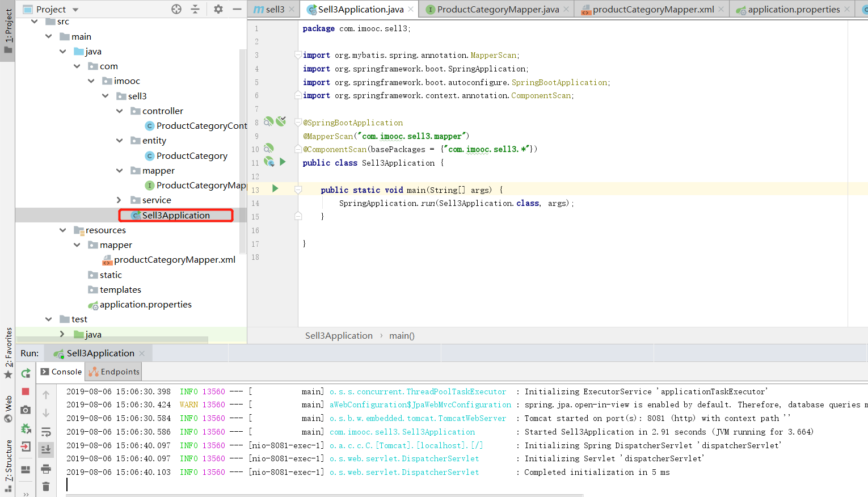This screenshot has height=497, width=868.
Task: Open the Endpoints tab in Run panel
Action: click(114, 372)
